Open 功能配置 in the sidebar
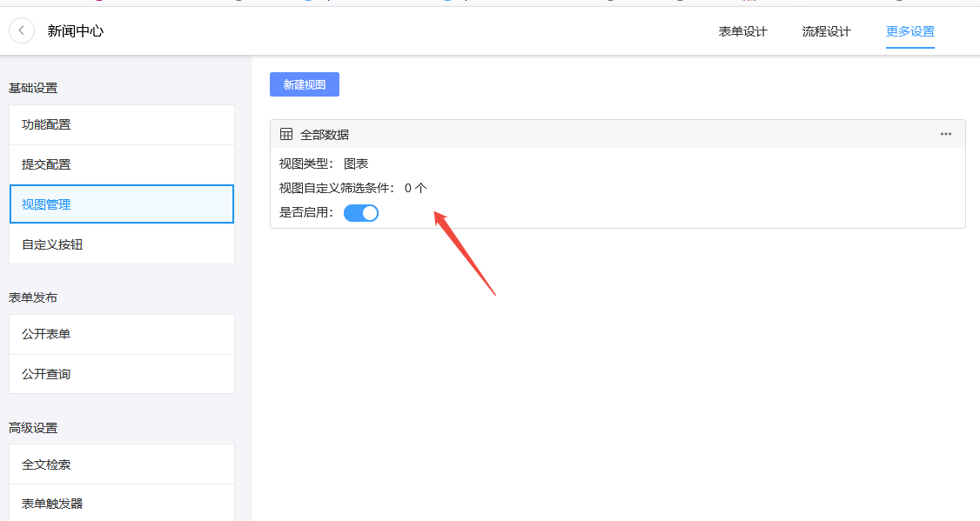Viewport: 980px width, 521px height. click(x=122, y=125)
